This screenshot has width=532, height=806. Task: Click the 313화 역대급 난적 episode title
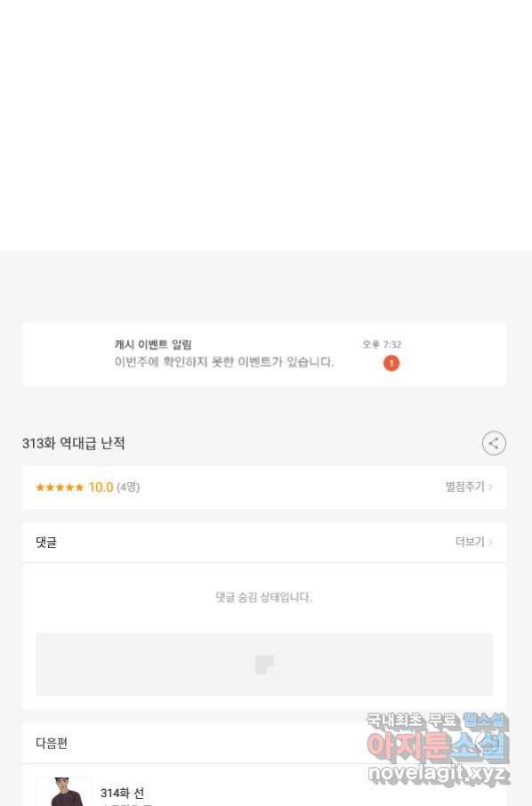(74, 443)
